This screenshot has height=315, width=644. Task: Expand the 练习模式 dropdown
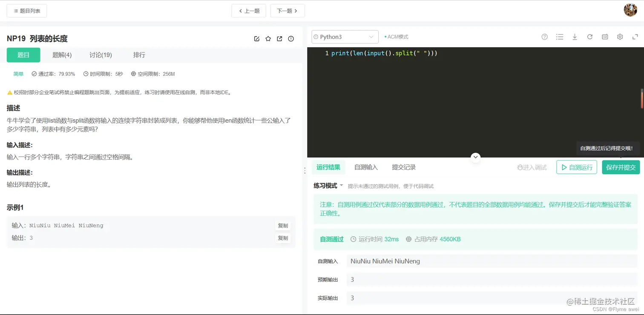pos(328,186)
